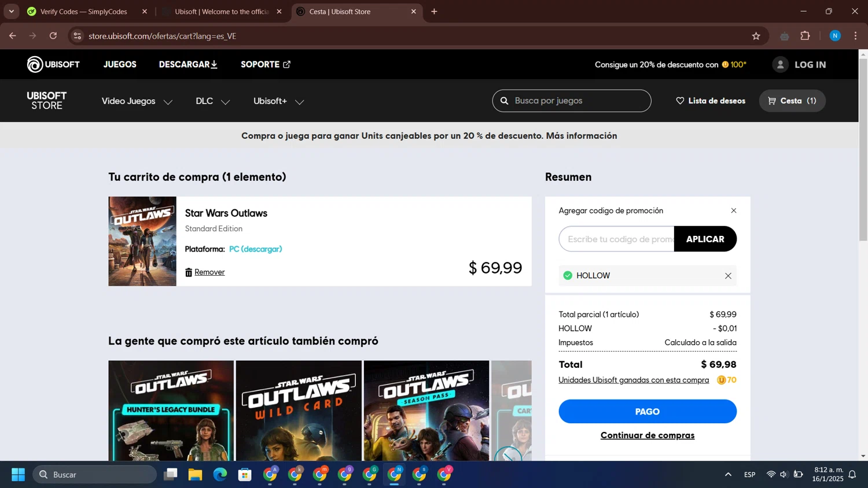Open Microsoft Store from taskbar
The image size is (868, 488).
245,475
